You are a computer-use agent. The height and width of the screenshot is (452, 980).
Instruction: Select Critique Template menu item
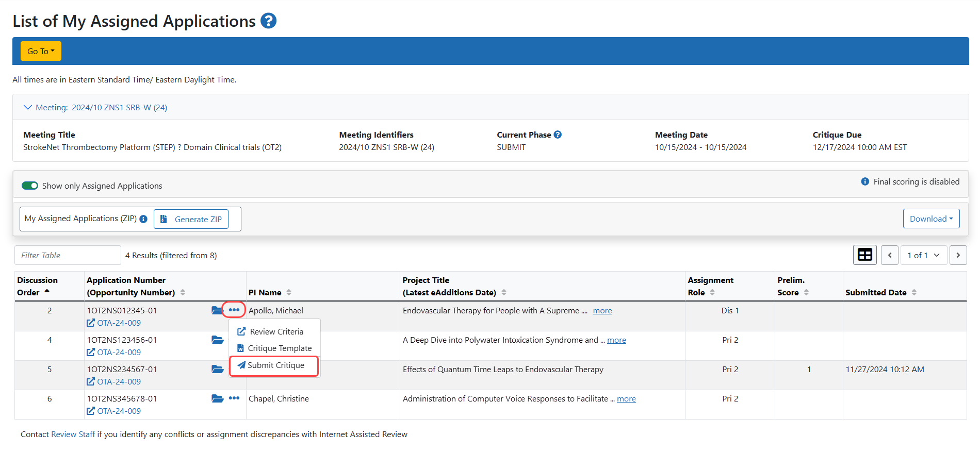pyautogui.click(x=275, y=348)
